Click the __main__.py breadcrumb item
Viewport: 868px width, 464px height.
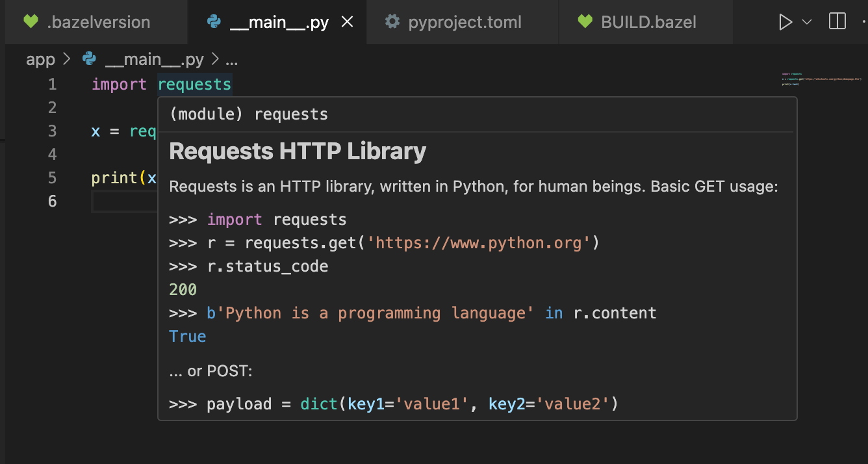click(x=154, y=60)
